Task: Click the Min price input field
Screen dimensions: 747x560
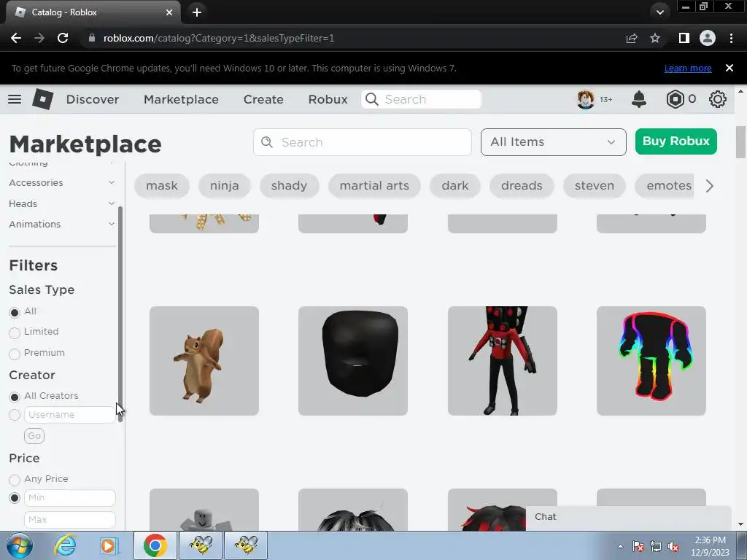Action: pyautogui.click(x=69, y=497)
